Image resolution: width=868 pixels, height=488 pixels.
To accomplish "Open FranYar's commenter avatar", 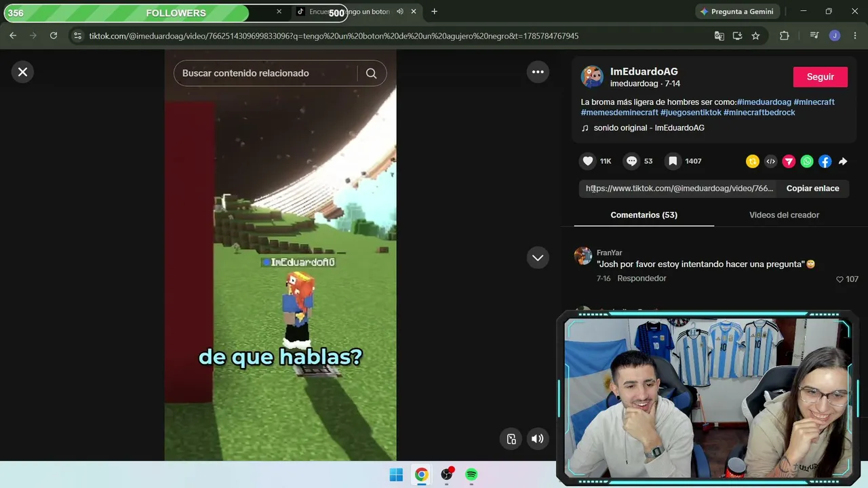I will [583, 256].
